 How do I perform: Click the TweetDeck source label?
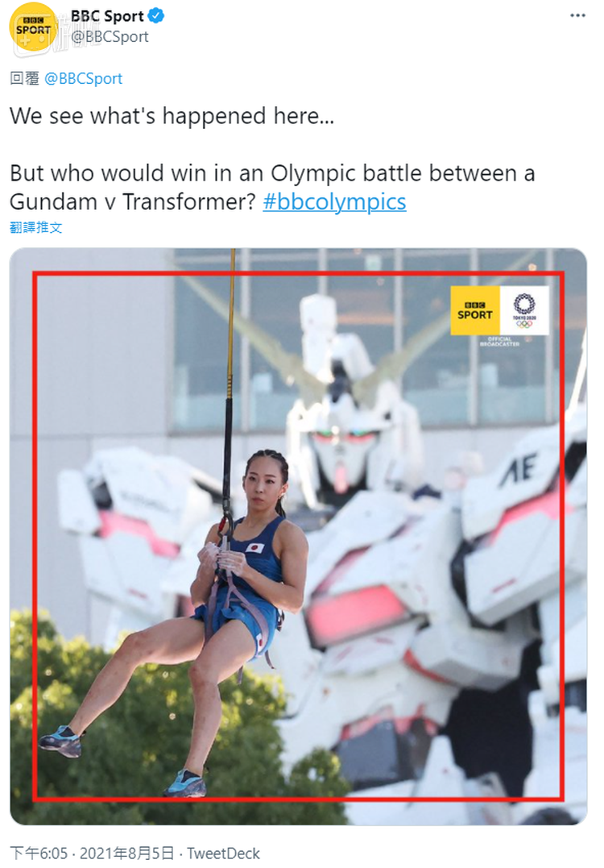point(223,853)
